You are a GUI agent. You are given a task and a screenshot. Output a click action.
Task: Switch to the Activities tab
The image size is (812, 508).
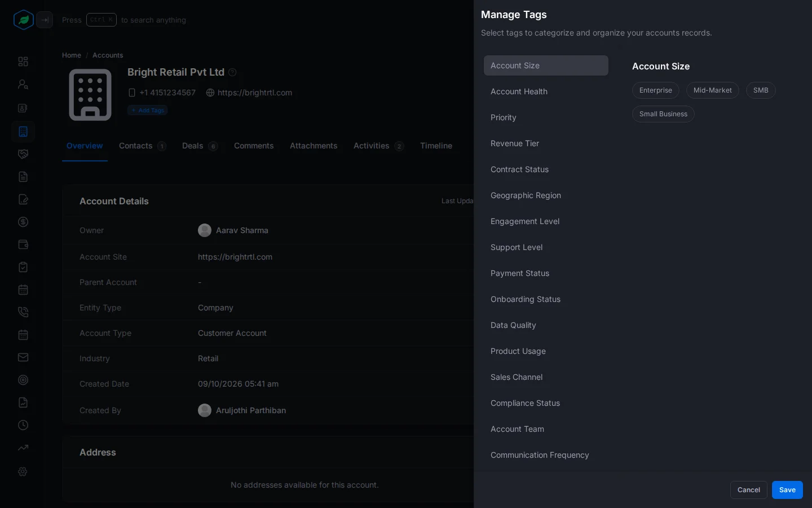[379, 146]
